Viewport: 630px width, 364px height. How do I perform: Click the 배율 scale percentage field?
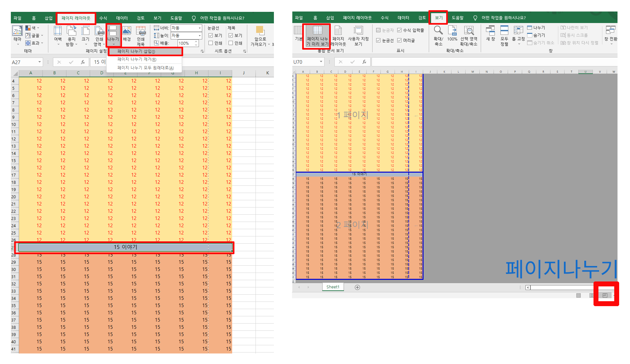(186, 43)
